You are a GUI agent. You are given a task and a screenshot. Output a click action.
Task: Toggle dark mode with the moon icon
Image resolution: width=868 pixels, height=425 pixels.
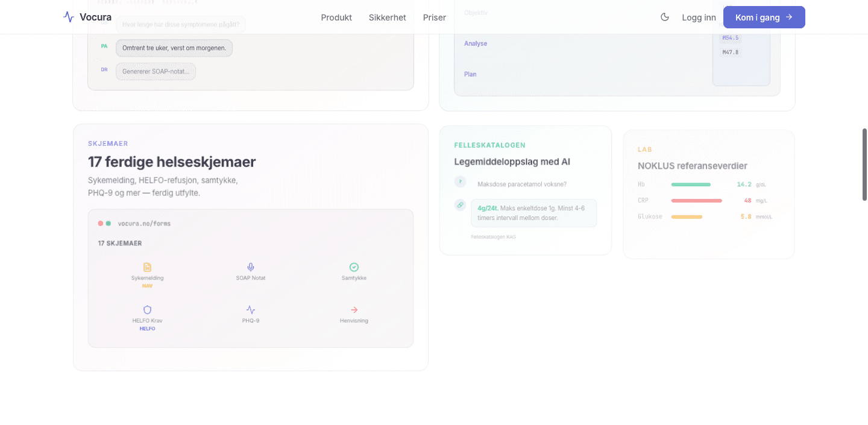click(665, 17)
